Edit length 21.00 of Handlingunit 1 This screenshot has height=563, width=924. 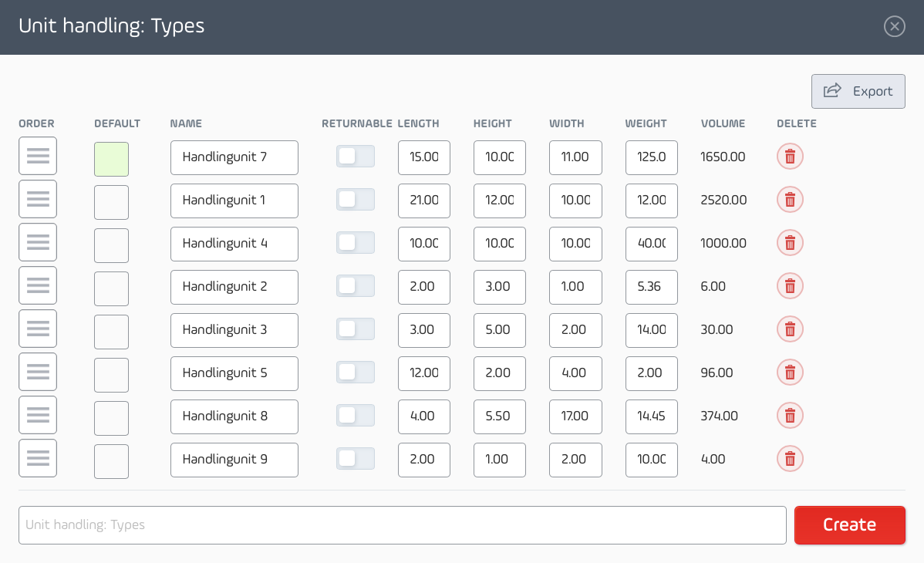[x=424, y=201]
